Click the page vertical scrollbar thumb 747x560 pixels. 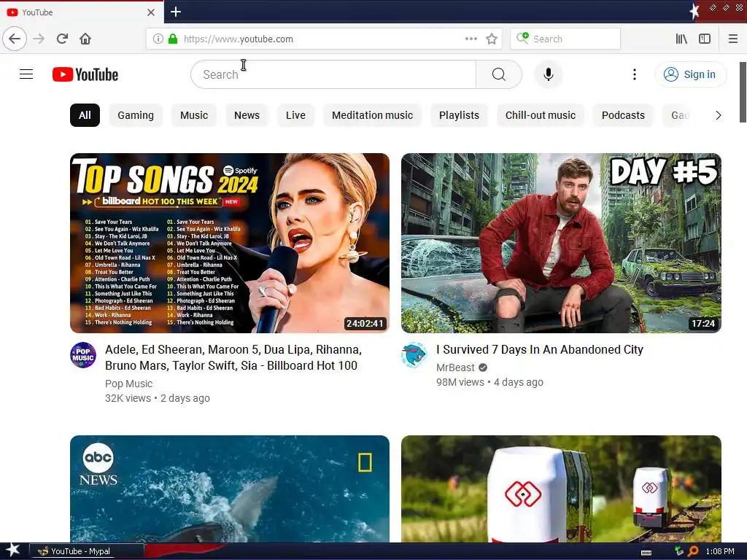point(743,92)
